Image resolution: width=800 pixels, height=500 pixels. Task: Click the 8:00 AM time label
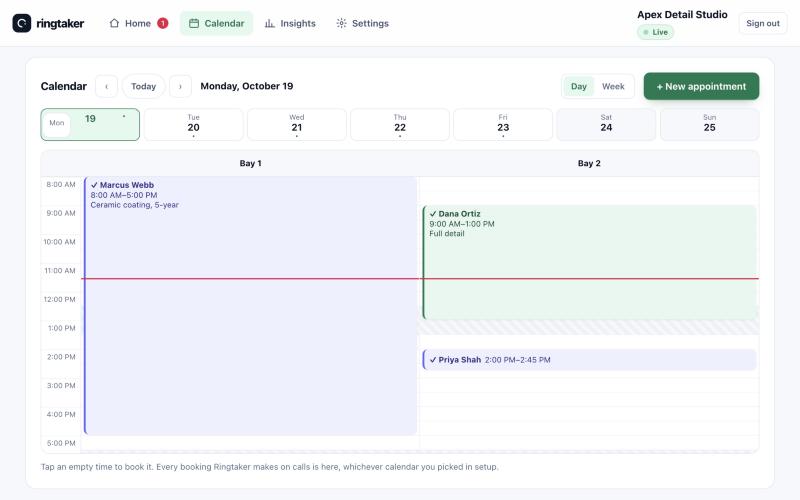coord(61,185)
